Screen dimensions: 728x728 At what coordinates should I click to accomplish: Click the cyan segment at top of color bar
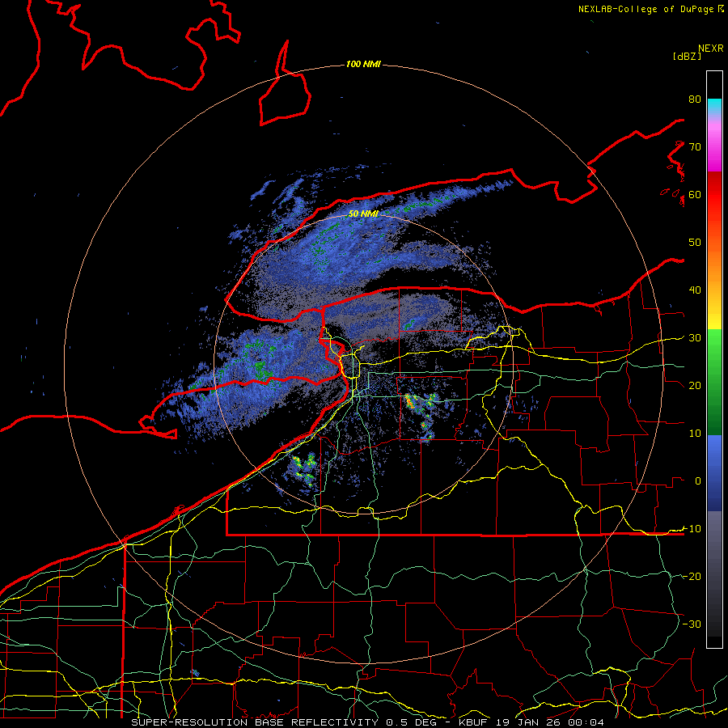[x=714, y=106]
